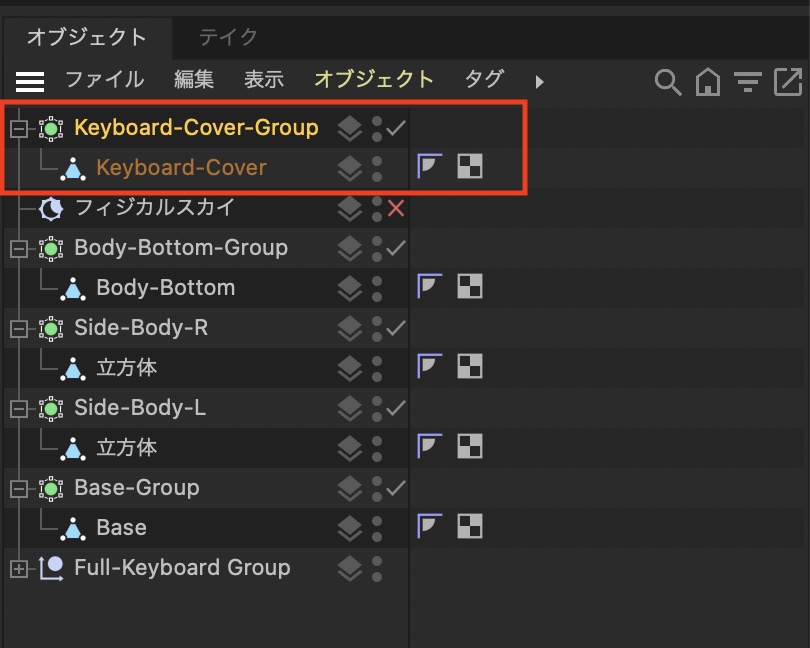
Task: Click the layer icon for フィジカルスカイ
Action: pyautogui.click(x=349, y=208)
